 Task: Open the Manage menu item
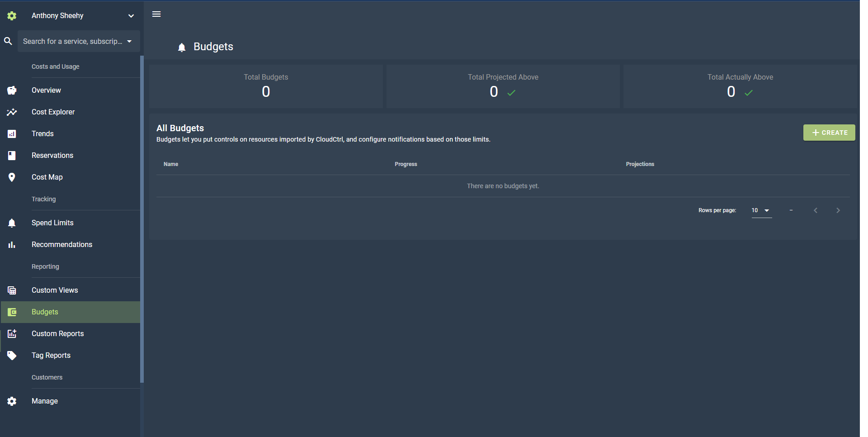tap(45, 401)
